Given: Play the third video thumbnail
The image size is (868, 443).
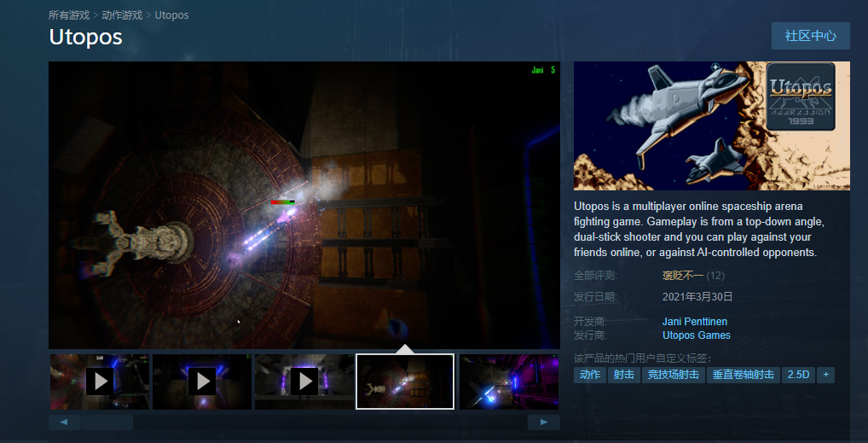Looking at the screenshot, I should (x=304, y=382).
